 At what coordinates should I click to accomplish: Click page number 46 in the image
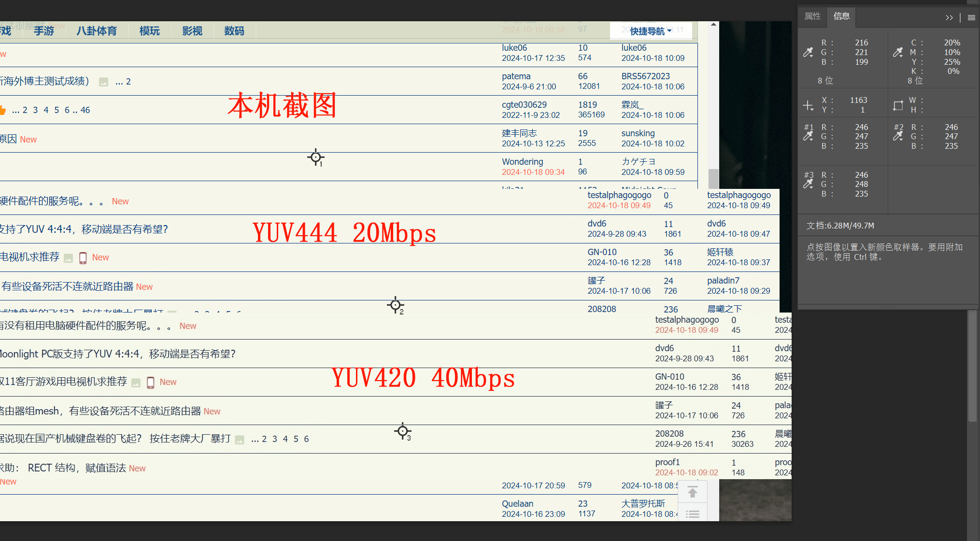coord(85,110)
